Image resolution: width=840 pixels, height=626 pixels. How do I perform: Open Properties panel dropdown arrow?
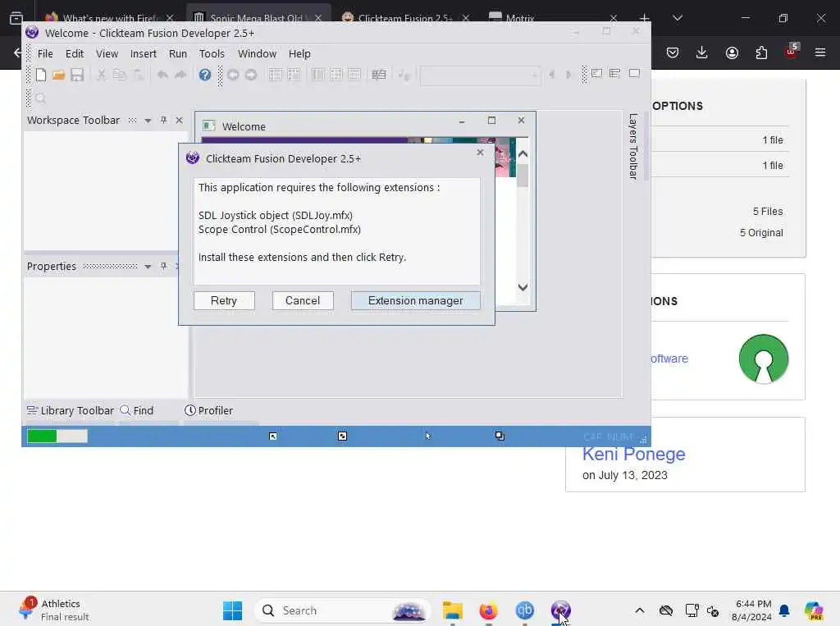tap(148, 267)
